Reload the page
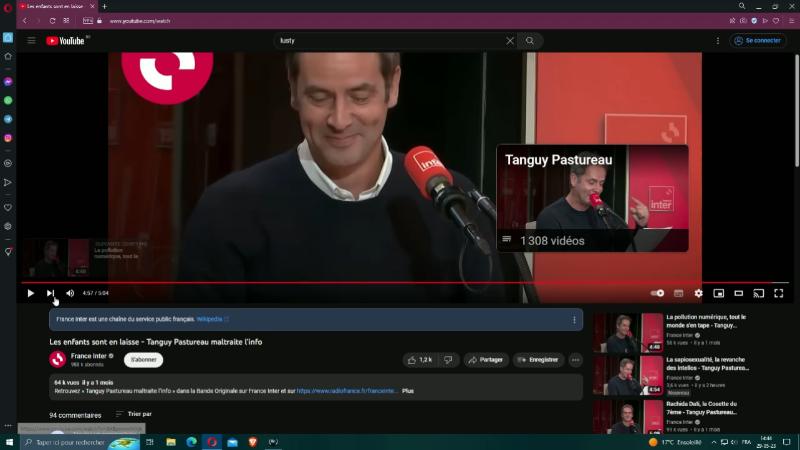 tap(52, 21)
